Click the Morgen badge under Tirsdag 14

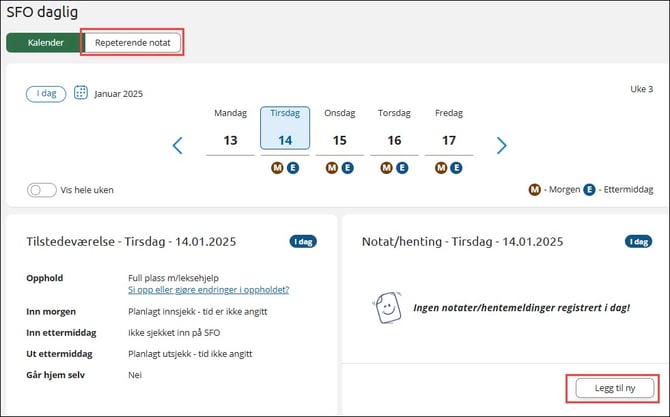click(278, 168)
